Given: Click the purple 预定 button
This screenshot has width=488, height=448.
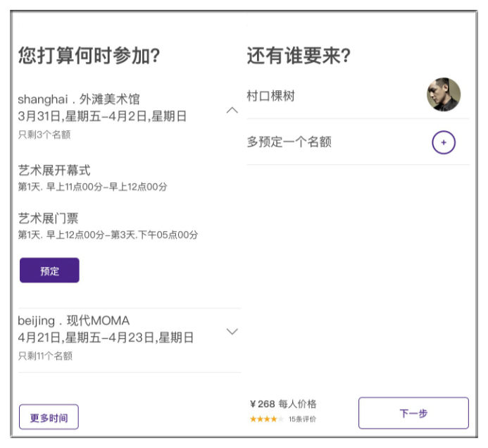Looking at the screenshot, I should tap(49, 270).
